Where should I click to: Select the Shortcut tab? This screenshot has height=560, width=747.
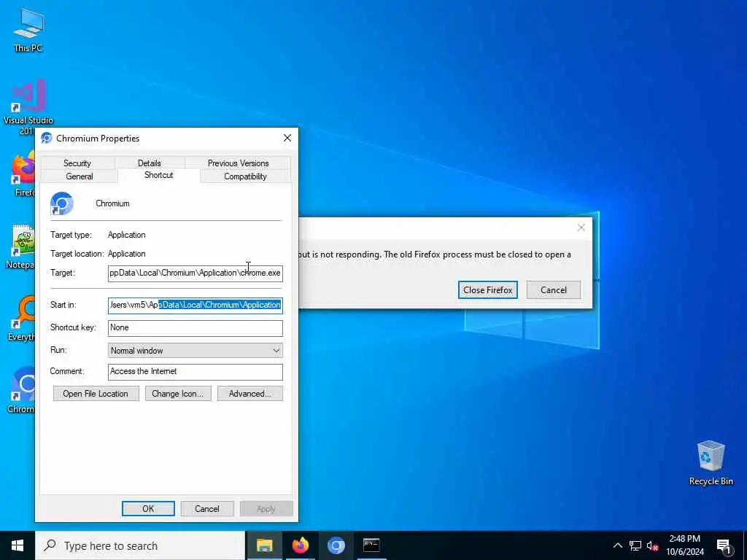[x=158, y=175]
